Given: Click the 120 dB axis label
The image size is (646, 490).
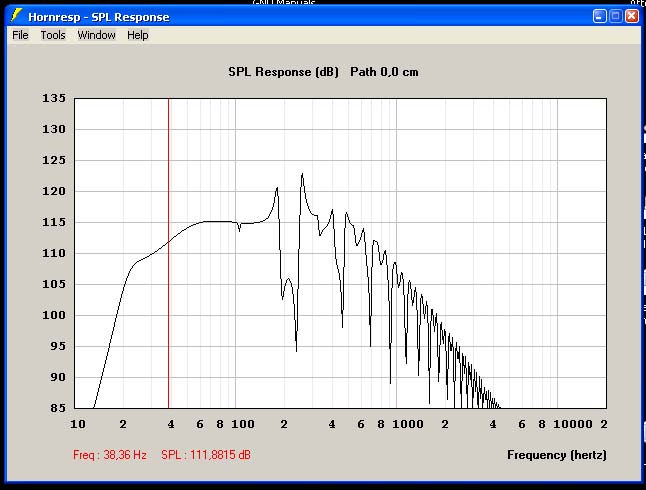Looking at the screenshot, I should tap(54, 191).
